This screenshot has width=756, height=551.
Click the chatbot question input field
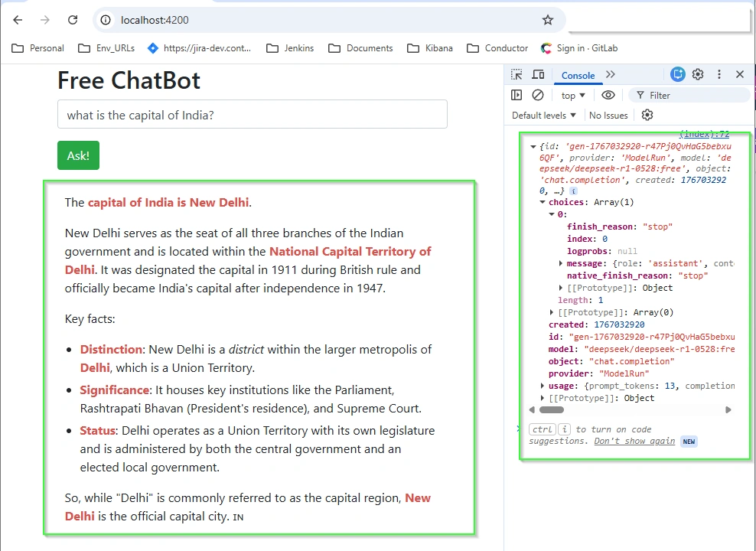(x=253, y=114)
